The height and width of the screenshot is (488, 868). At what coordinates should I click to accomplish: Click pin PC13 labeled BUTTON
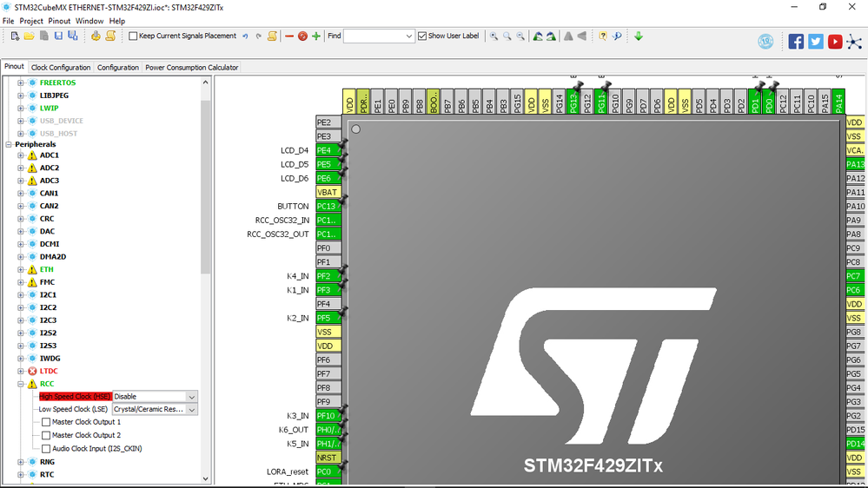[x=328, y=207]
